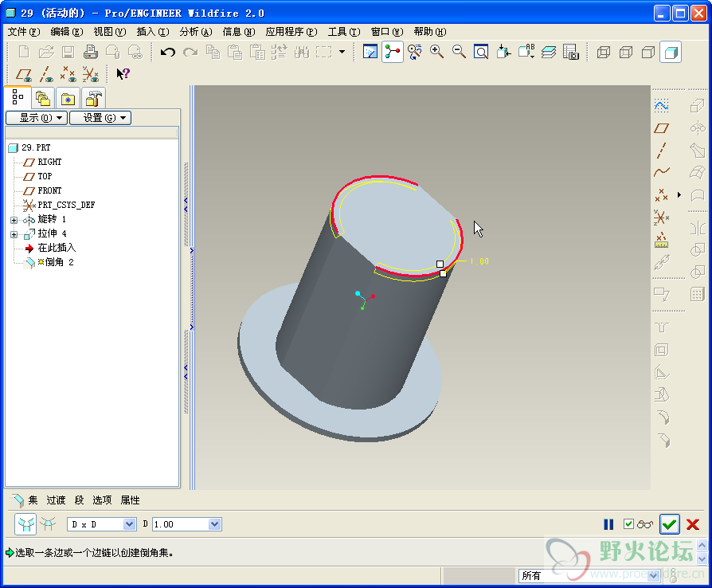Open the Analysis feature tool
This screenshot has width=712, height=588.
click(662, 240)
